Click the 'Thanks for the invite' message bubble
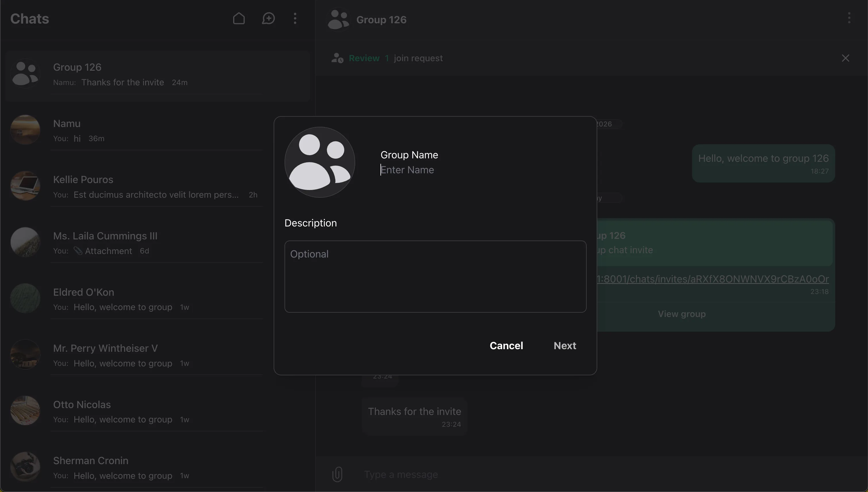This screenshot has width=868, height=492. click(414, 416)
